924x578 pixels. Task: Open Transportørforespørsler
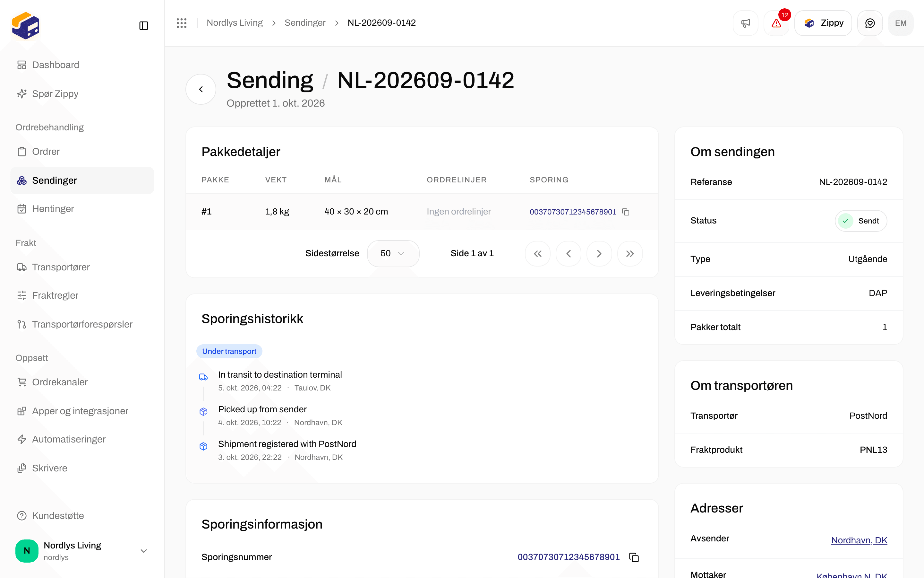(x=82, y=324)
